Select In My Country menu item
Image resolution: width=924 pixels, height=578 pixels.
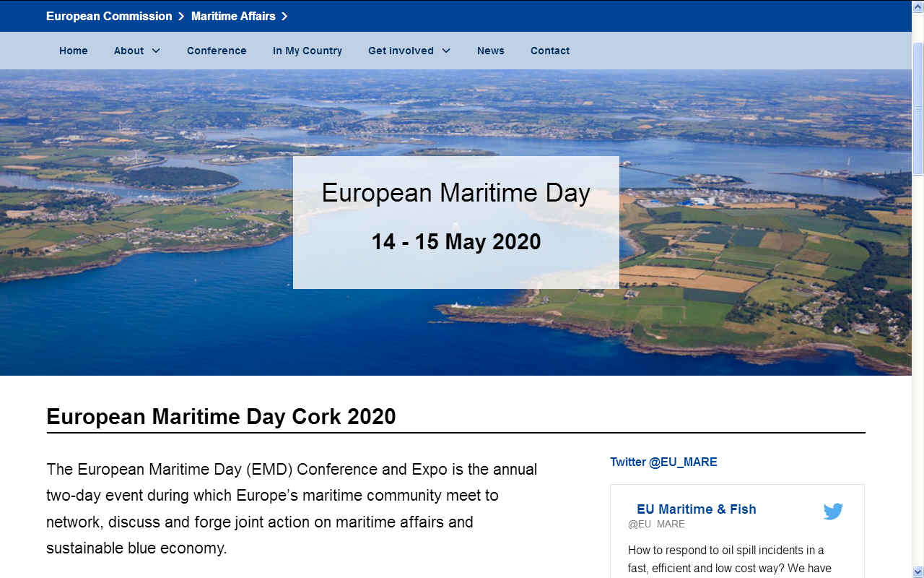click(308, 51)
